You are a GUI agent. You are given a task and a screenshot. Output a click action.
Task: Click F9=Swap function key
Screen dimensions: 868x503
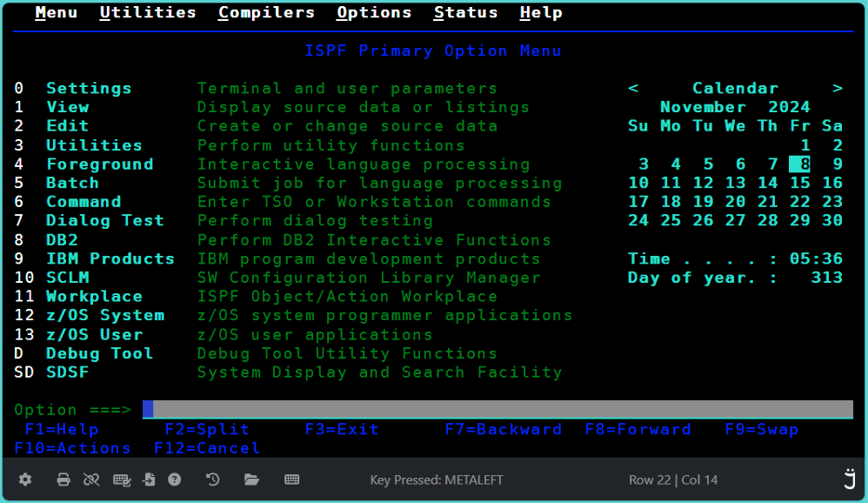[x=762, y=429]
